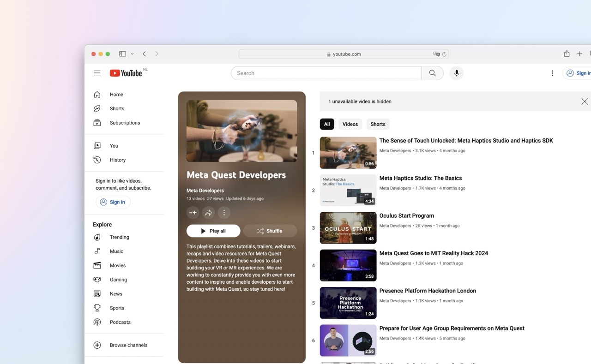Click Shuffle button

270,231
